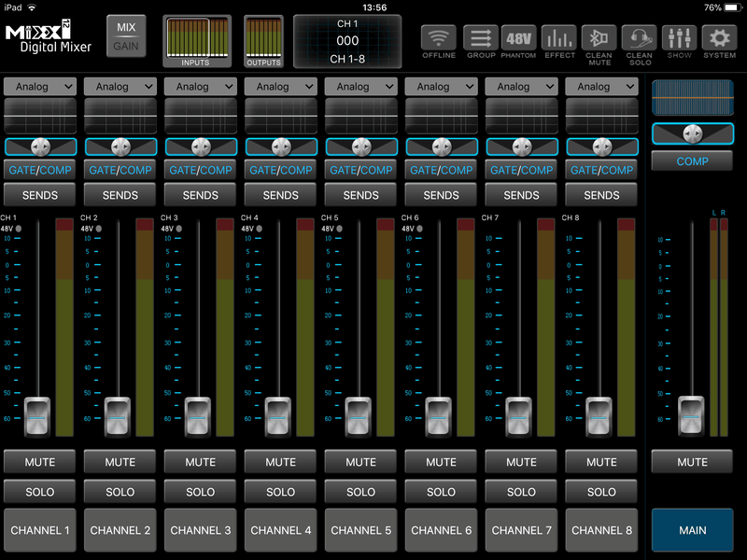The width and height of the screenshot is (747, 560).
Task: Open the SHOW scenes panel
Action: (679, 39)
